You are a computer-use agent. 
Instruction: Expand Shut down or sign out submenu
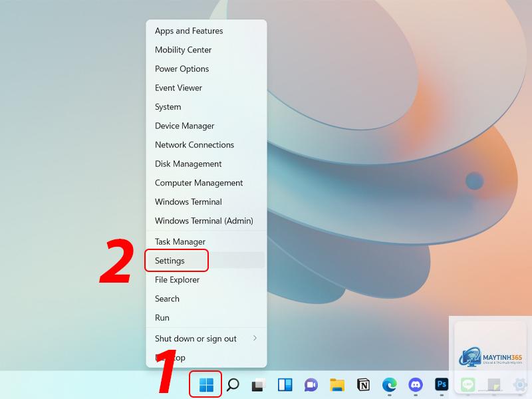(206, 338)
